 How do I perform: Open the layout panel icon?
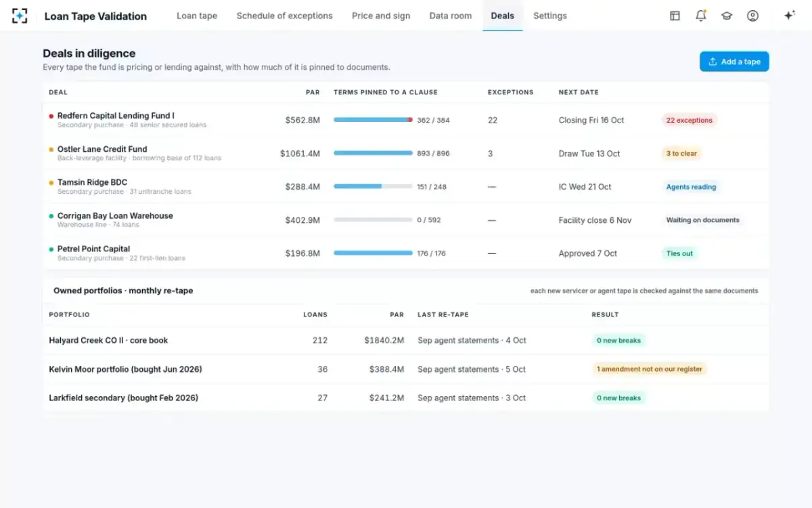[675, 16]
